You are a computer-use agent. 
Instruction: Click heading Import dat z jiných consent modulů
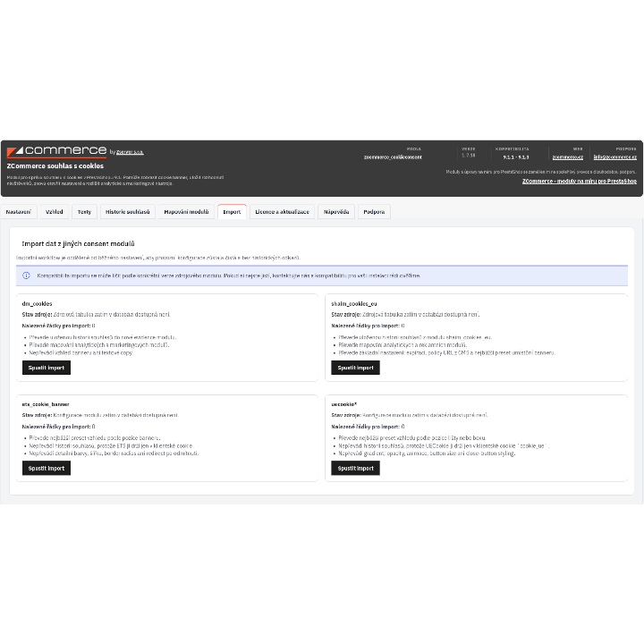point(78,243)
